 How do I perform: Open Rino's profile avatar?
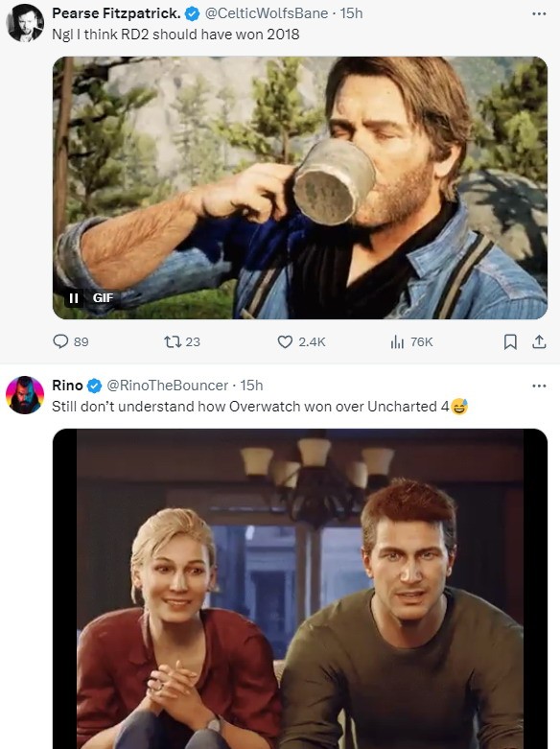coord(25,394)
